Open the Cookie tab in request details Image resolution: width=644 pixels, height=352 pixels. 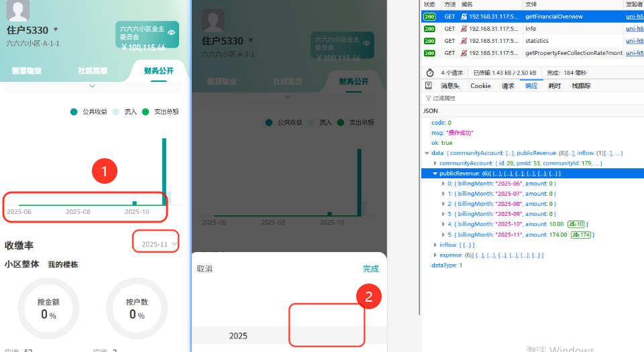pos(480,86)
